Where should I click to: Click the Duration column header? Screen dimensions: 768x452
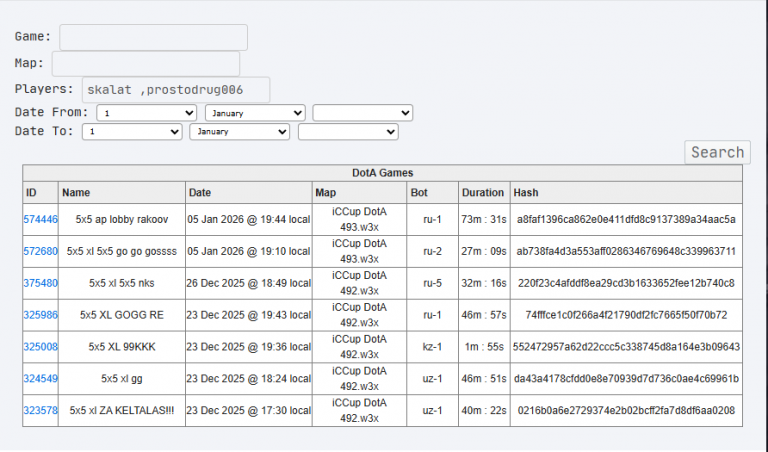tap(484, 192)
